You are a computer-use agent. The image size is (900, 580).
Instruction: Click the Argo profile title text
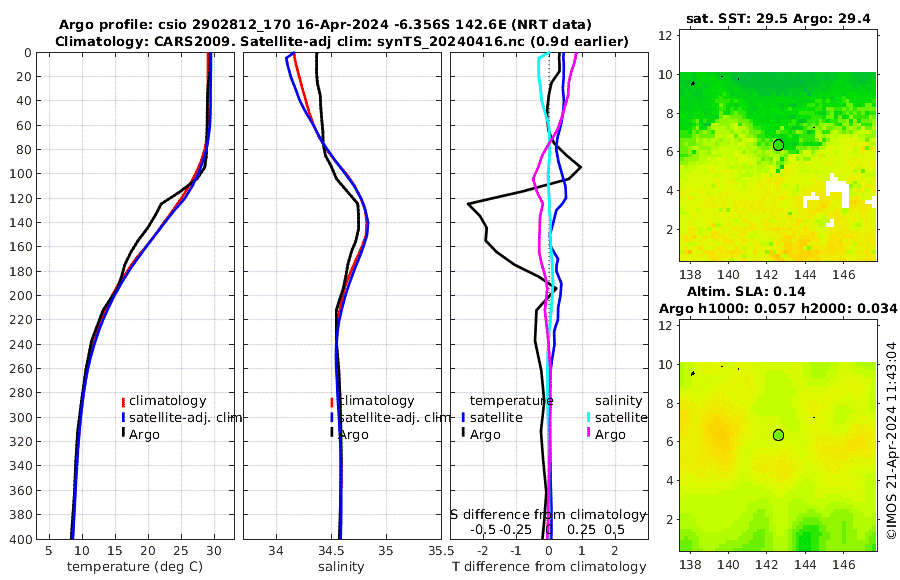click(325, 25)
